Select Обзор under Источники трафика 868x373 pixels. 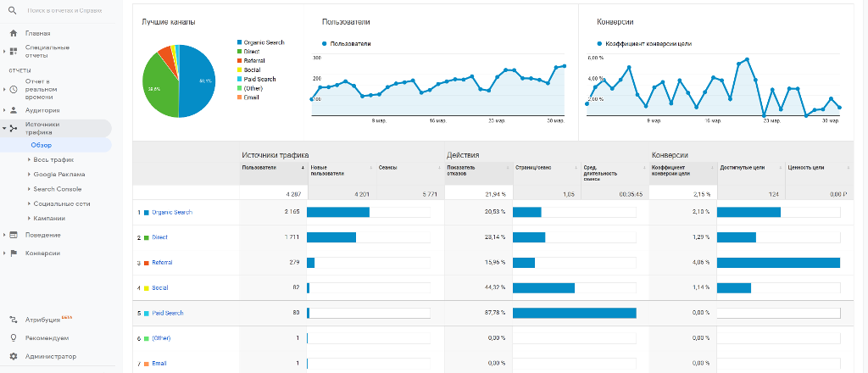pos(42,145)
